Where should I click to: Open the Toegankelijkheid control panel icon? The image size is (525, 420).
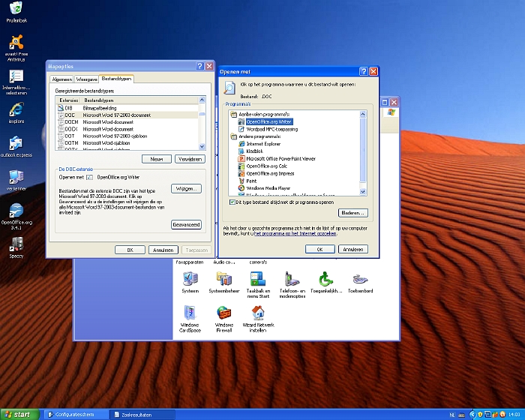coord(326,282)
